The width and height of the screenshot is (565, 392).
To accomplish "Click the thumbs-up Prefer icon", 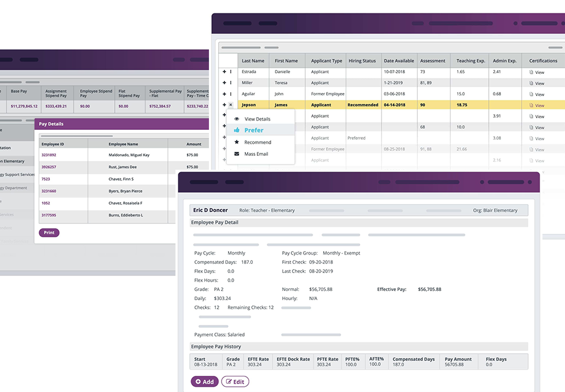I will 237,130.
